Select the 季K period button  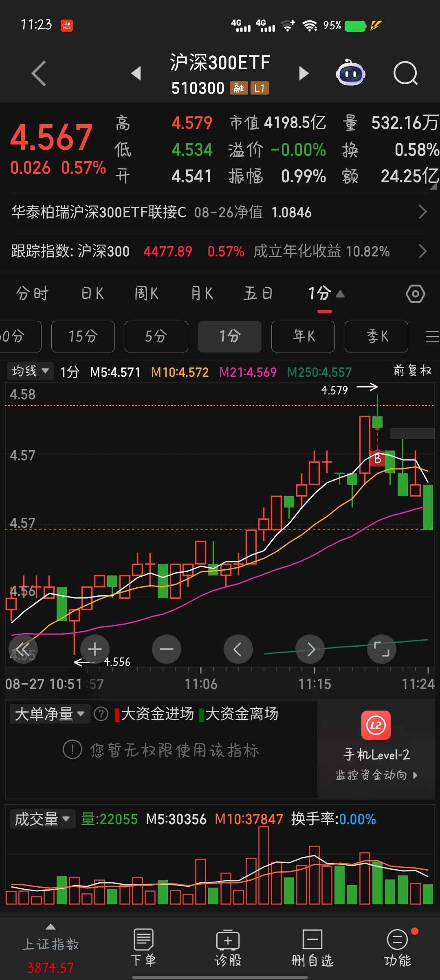[x=376, y=337]
